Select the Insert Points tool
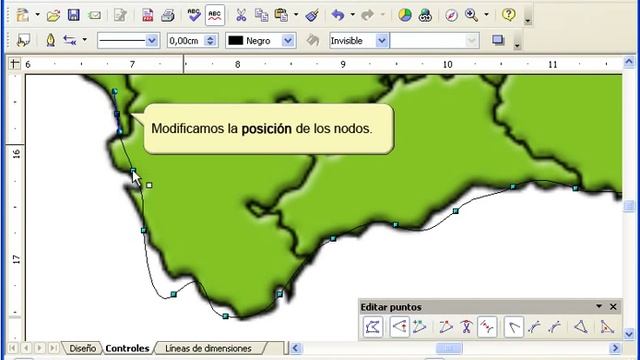Viewport: 640px width, 360px height. tap(420, 327)
